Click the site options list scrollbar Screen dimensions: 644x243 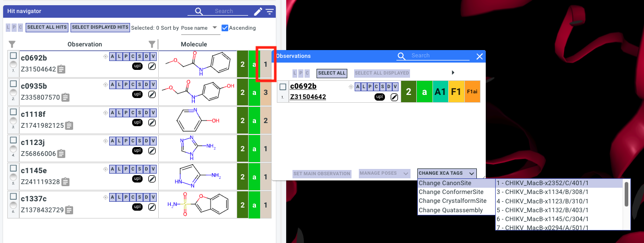point(626,195)
